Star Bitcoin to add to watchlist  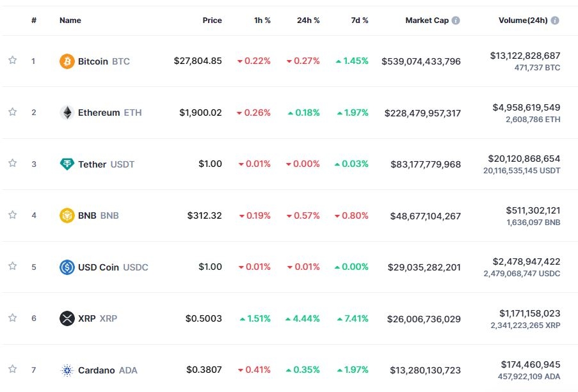(x=12, y=60)
